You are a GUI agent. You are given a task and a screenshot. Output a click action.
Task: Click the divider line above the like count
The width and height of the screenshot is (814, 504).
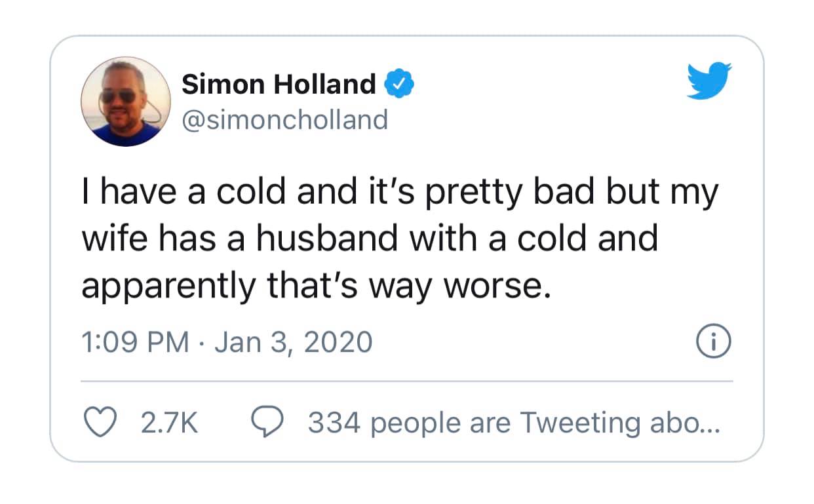click(406, 381)
